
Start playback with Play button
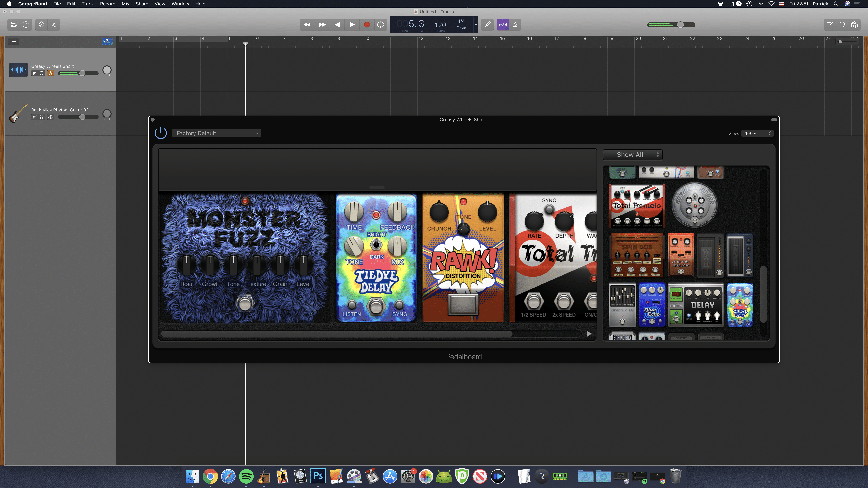tap(352, 25)
